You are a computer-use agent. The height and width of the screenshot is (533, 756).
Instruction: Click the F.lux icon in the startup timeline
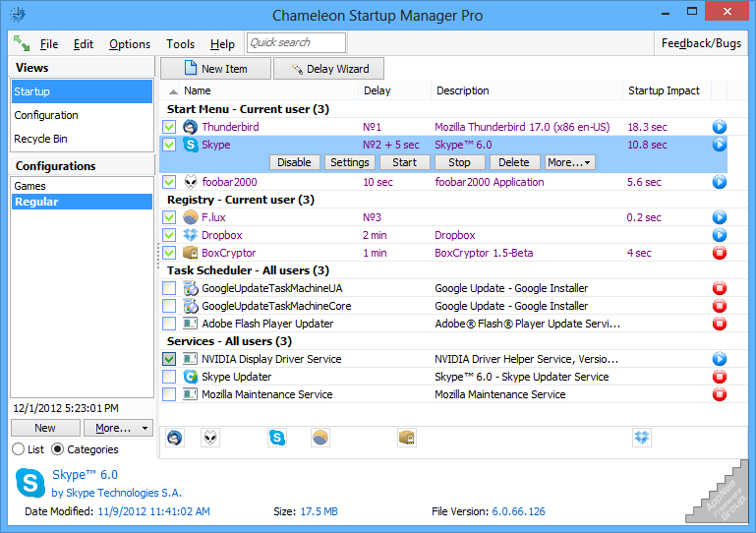320,438
